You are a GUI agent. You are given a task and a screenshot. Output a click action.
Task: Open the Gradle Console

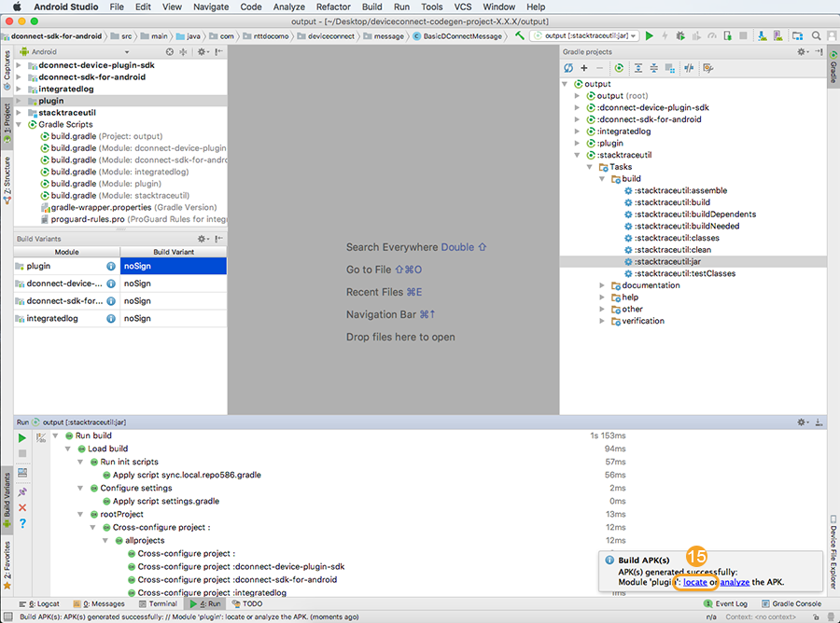791,603
